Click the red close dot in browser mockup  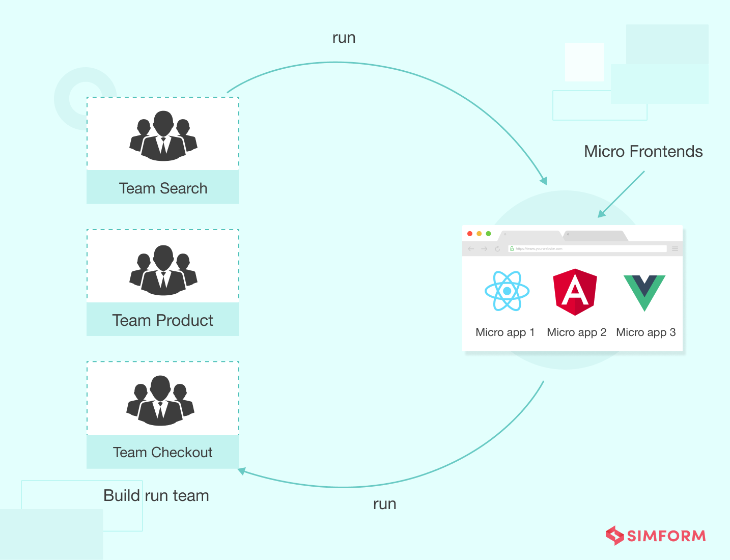(470, 234)
